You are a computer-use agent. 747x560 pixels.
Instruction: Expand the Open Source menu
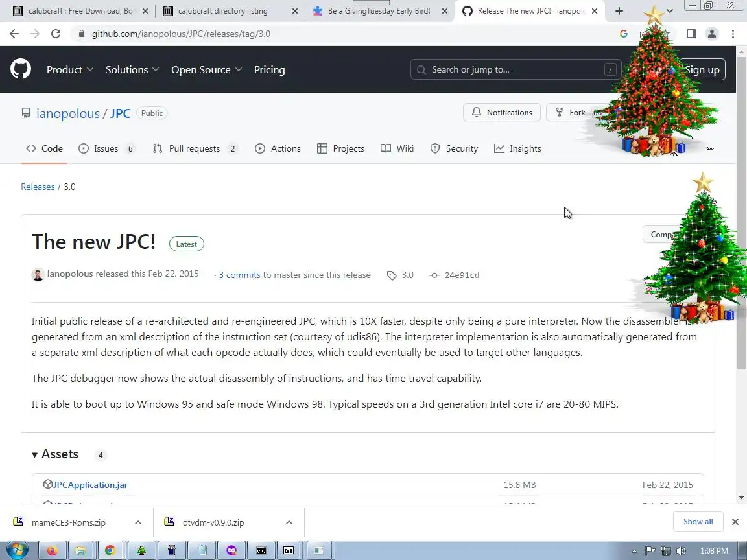[207, 69]
